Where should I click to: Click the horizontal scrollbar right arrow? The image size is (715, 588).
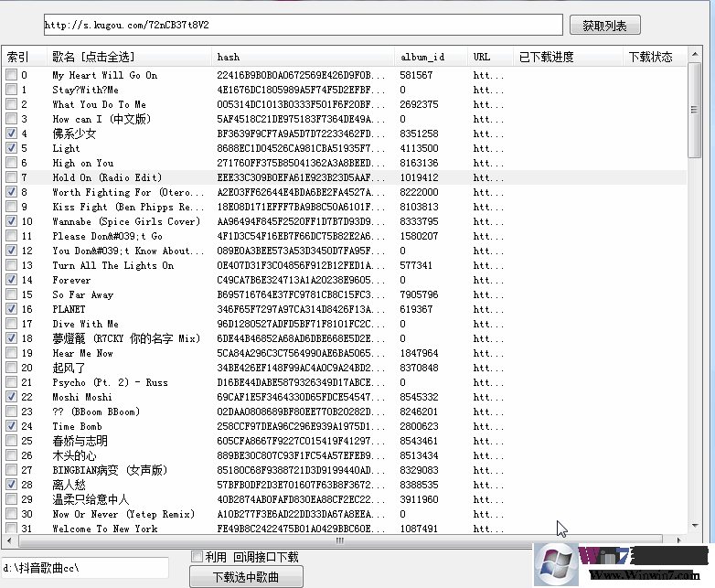679,540
